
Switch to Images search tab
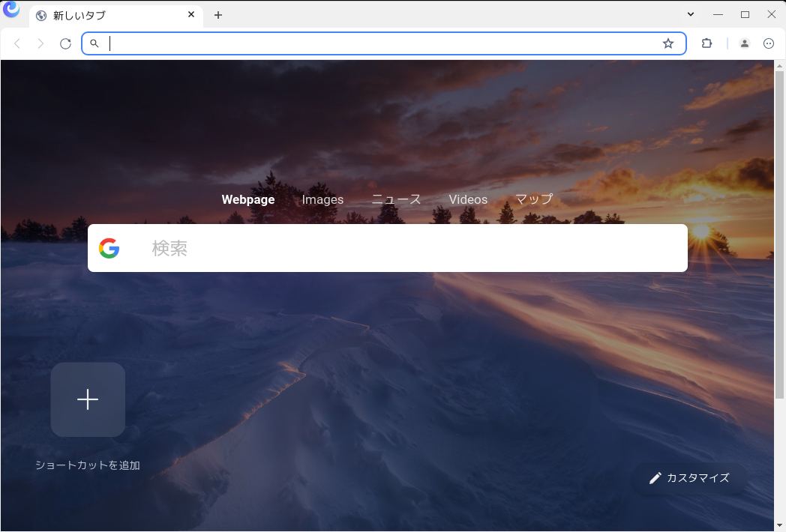tap(322, 199)
